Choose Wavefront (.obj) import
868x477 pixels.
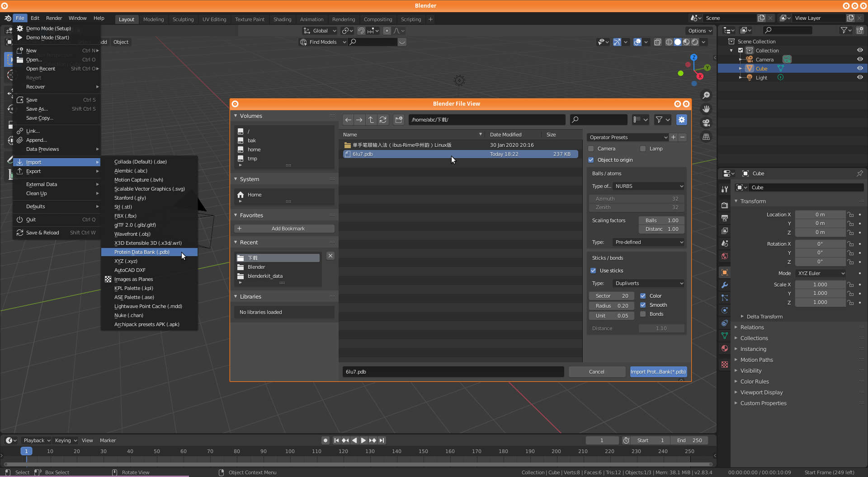(x=149, y=234)
